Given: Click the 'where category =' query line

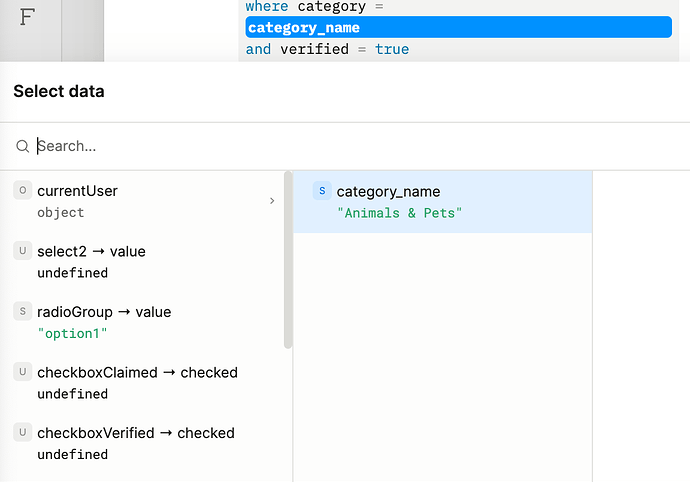Looking at the screenshot, I should 314,7.
